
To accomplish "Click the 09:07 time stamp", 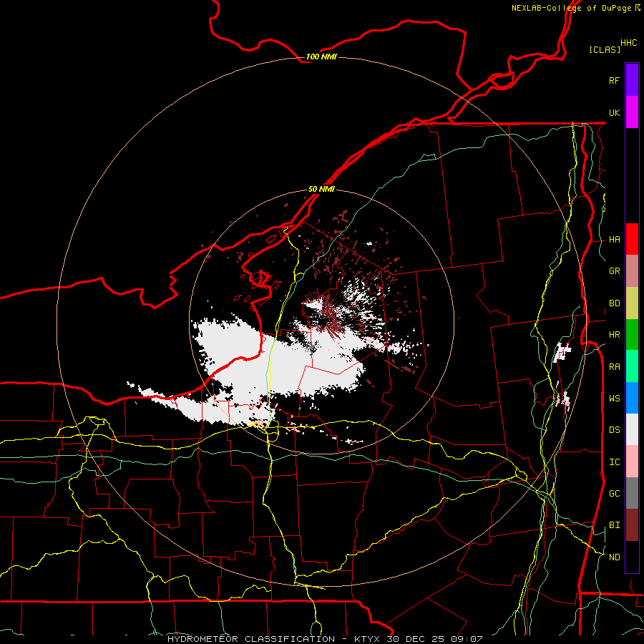I will pyautogui.click(x=468, y=639).
